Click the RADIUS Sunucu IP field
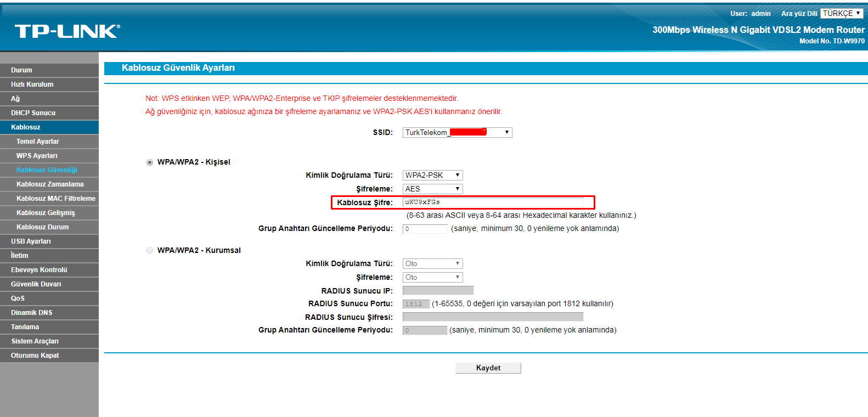Image resolution: width=868 pixels, height=417 pixels. pyautogui.click(x=438, y=290)
